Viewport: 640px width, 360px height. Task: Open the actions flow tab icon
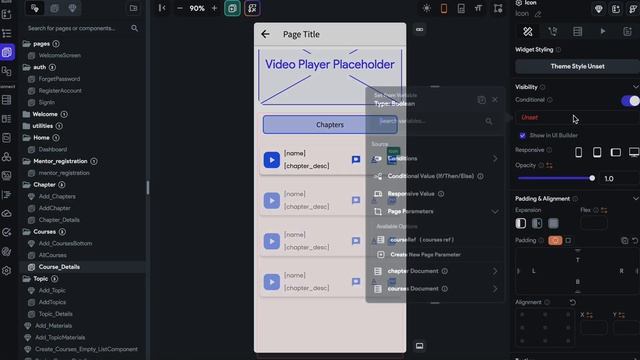[x=553, y=31]
